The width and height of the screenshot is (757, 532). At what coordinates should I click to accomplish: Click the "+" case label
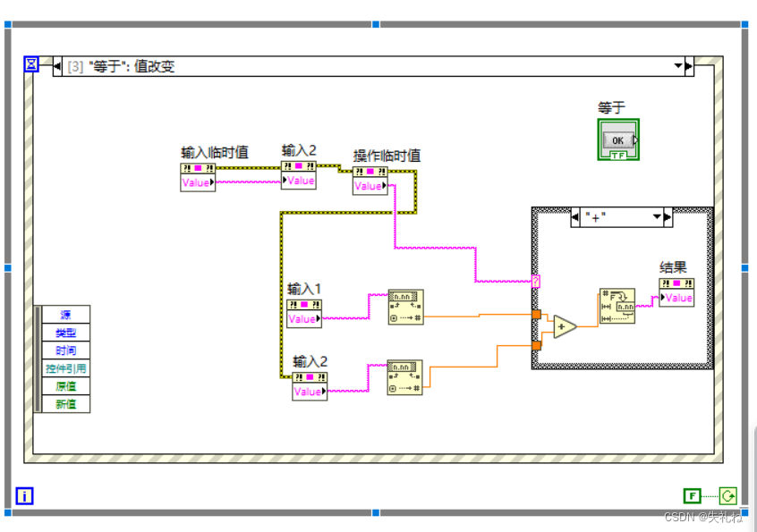[x=597, y=216]
